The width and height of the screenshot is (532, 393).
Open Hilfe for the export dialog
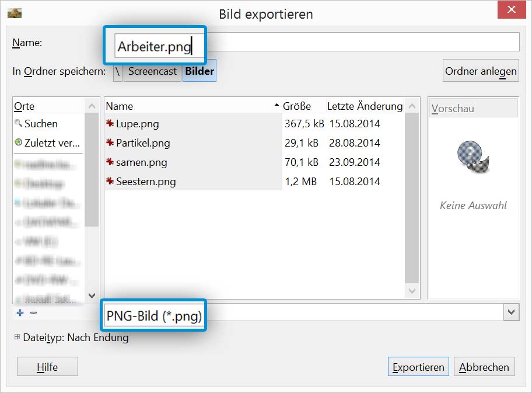pos(47,367)
